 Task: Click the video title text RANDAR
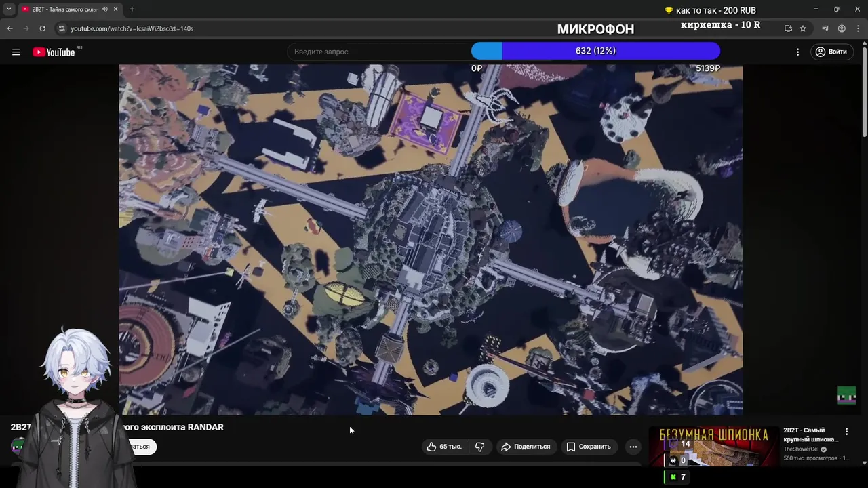tap(205, 427)
